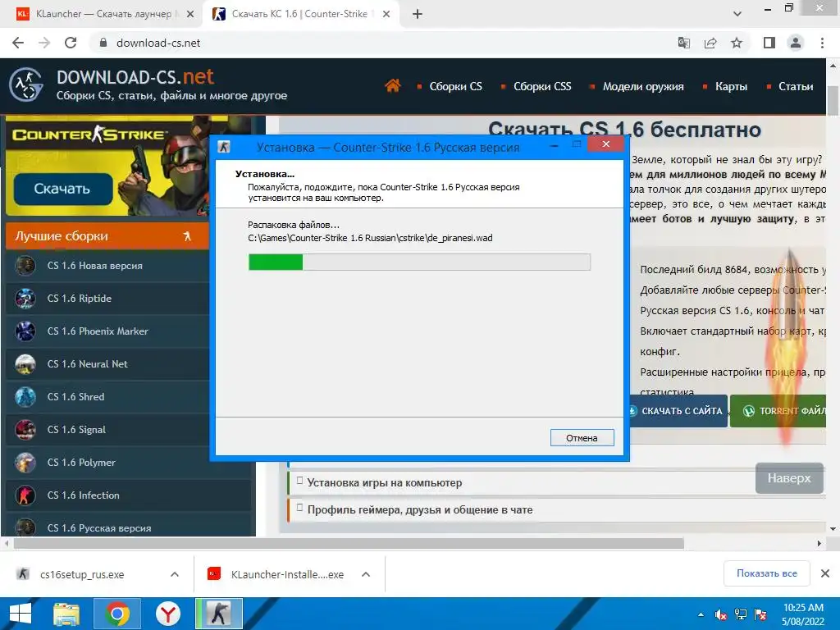Bookmark this page with the star icon
Screen dimensions: 840x630
click(x=737, y=43)
